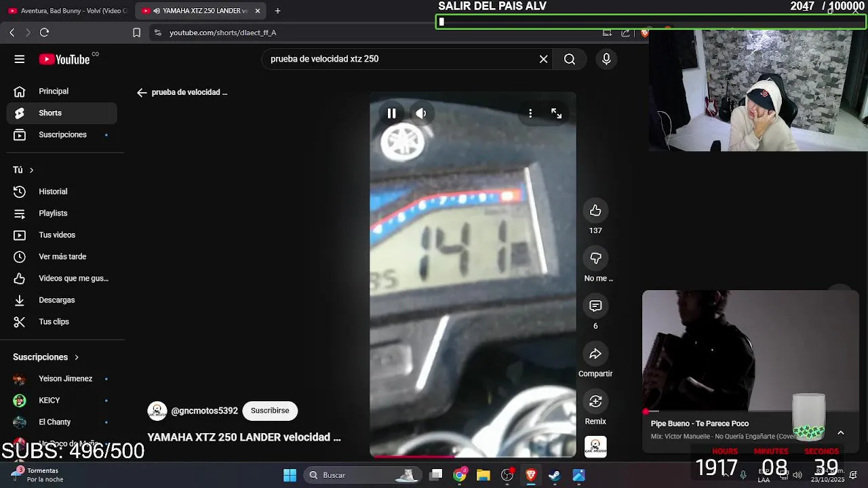Open Steam from the taskbar
Screen dimensions: 868x488
click(x=555, y=475)
